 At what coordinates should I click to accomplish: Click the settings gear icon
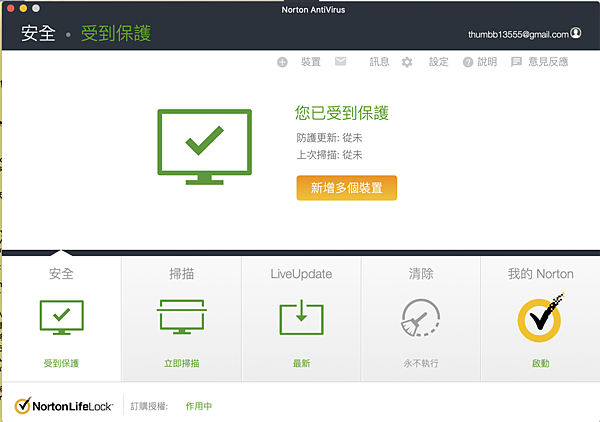[407, 62]
